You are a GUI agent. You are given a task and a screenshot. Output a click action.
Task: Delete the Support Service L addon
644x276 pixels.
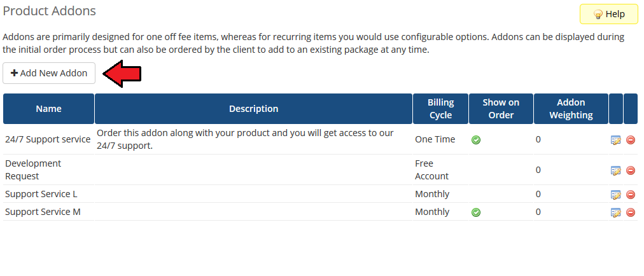631,195
